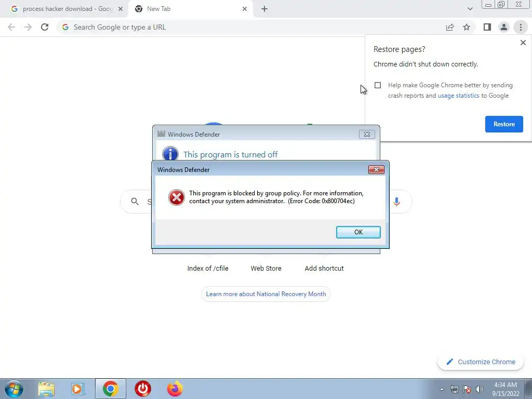
Task: Click the Chrome back arrow
Action: (11, 27)
